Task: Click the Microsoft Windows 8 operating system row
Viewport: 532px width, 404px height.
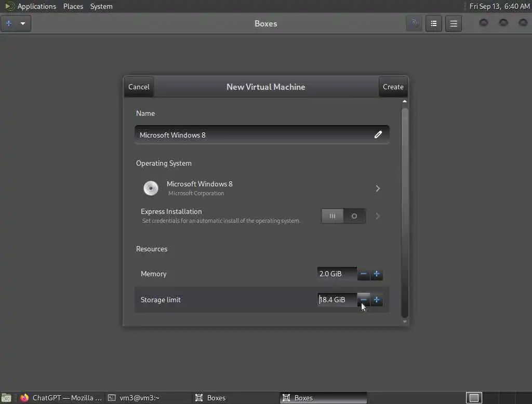Action: [262, 188]
